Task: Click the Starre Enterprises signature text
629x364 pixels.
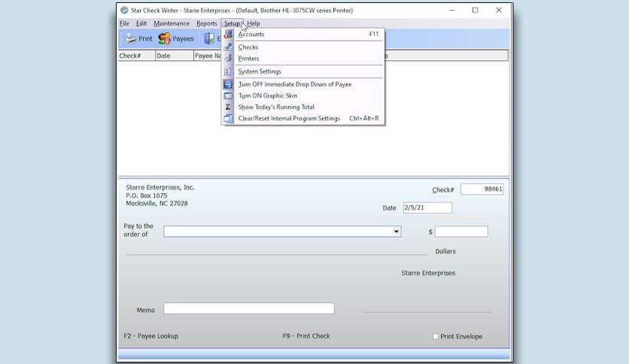Action: pyautogui.click(x=428, y=273)
